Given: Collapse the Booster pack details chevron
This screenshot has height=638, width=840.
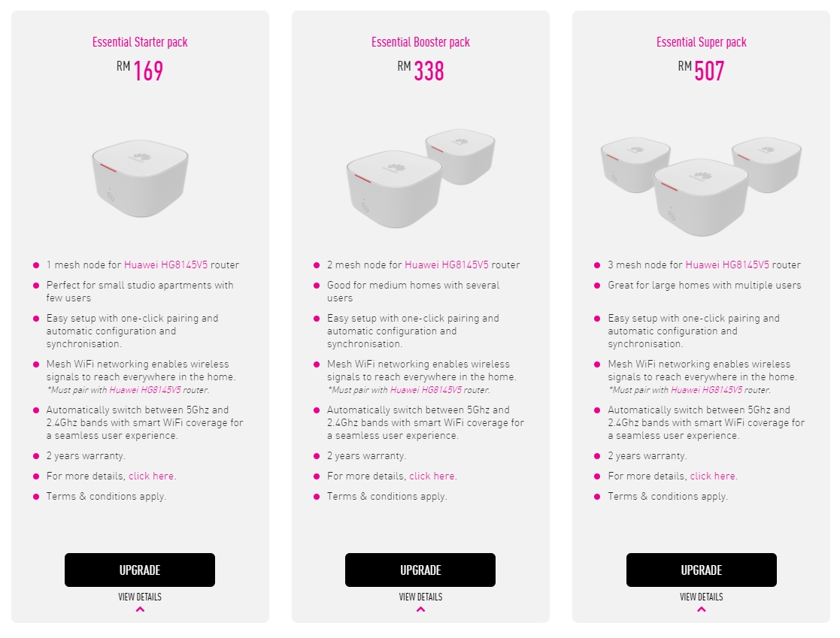Looking at the screenshot, I should click(420, 609).
